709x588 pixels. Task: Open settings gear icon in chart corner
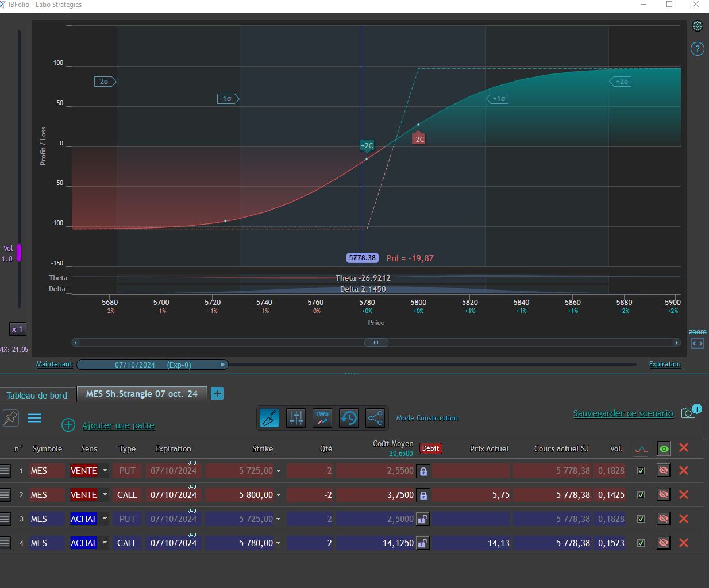click(697, 26)
